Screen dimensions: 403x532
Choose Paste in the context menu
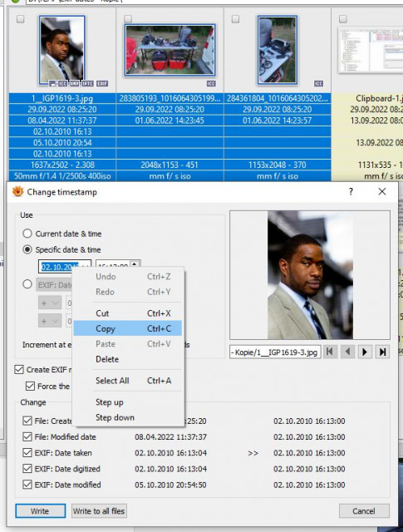tap(128, 343)
